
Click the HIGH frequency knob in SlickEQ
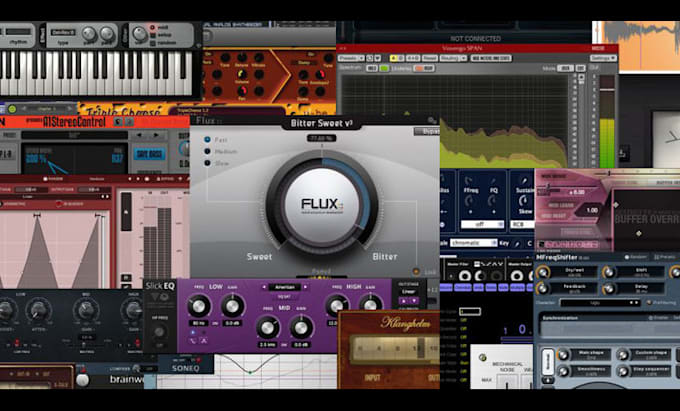[338, 305]
